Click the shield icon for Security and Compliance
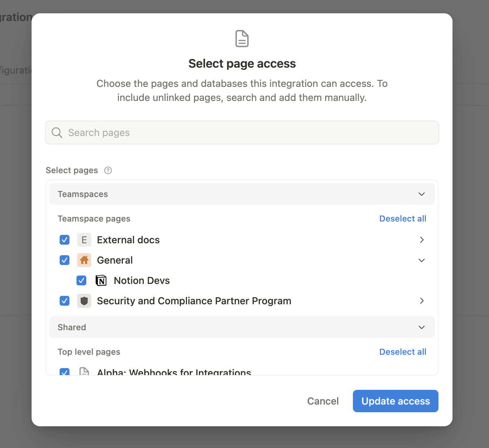Screen dimensions: 489x448 click(84, 301)
